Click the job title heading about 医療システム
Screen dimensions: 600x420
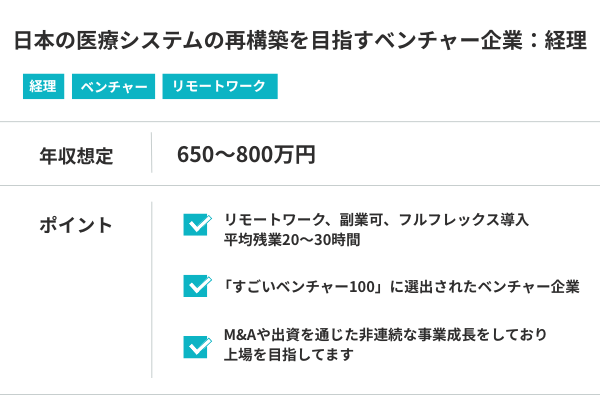[x=300, y=42]
